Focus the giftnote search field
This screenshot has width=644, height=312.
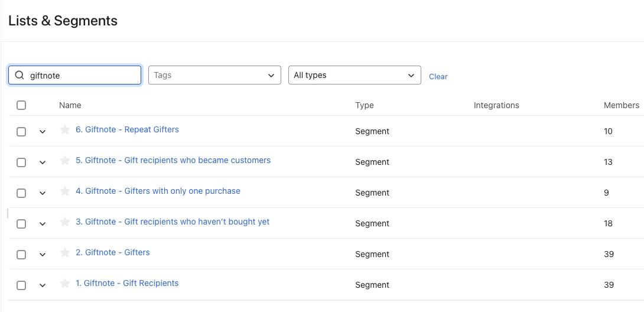(75, 75)
